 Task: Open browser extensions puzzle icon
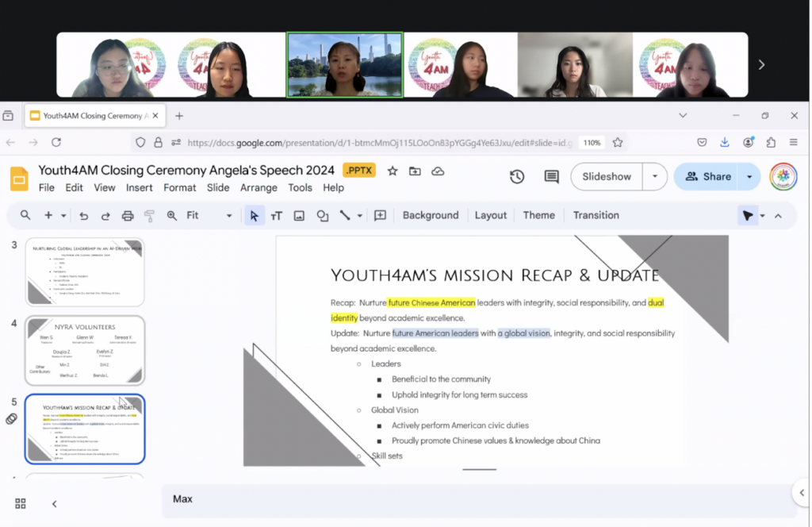pyautogui.click(x=771, y=142)
